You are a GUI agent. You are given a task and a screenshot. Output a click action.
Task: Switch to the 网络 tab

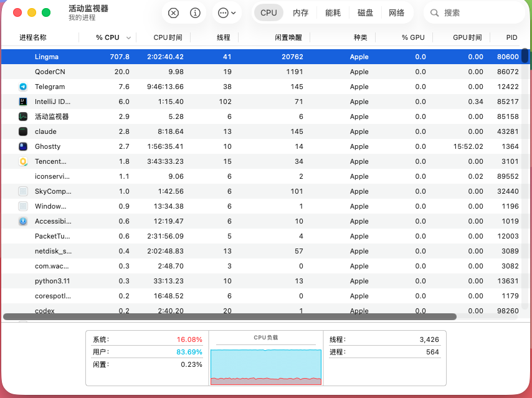point(396,13)
